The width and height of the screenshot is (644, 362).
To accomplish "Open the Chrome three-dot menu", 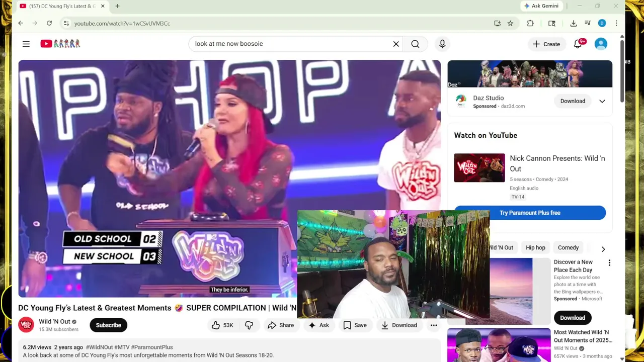I will point(616,23).
